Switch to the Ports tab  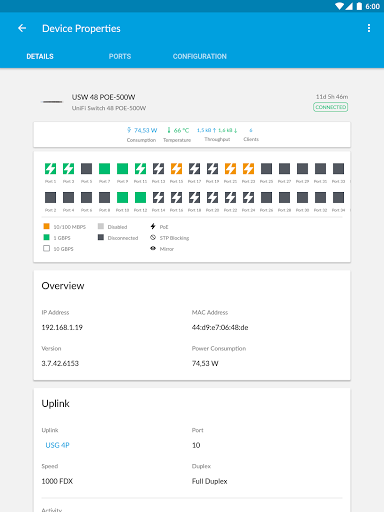click(x=120, y=56)
